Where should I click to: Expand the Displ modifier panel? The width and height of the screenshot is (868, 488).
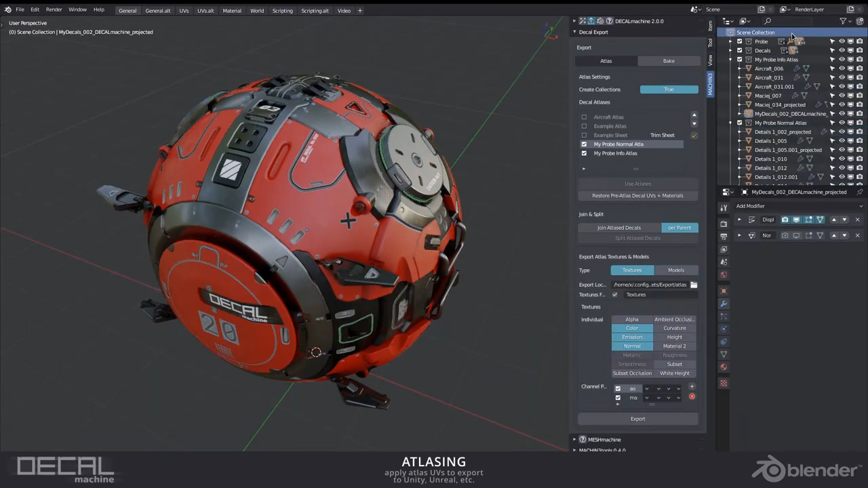739,220
